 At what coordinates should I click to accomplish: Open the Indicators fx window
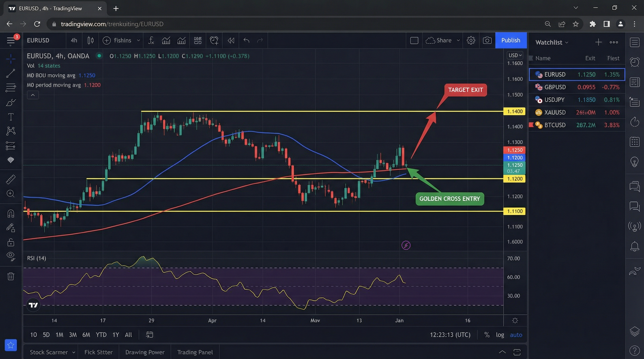[151, 40]
